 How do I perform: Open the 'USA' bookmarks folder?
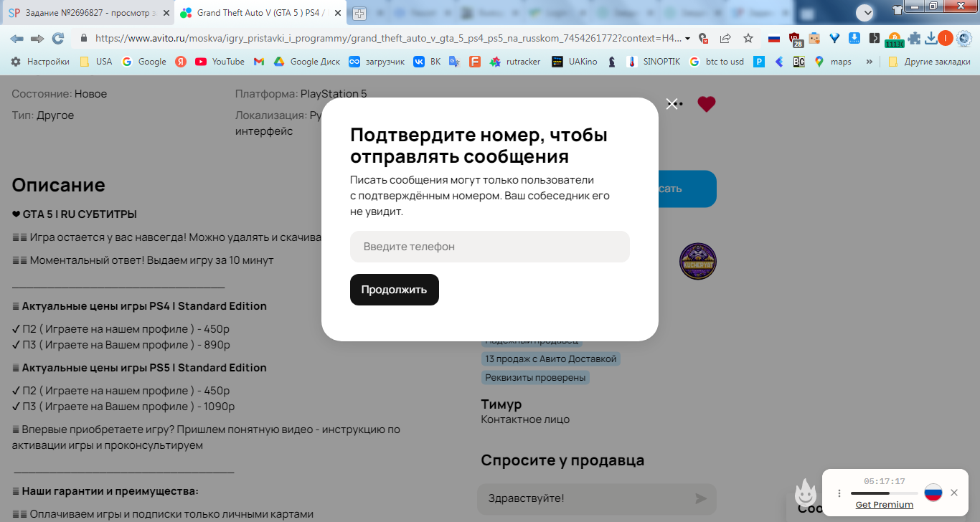pyautogui.click(x=95, y=62)
